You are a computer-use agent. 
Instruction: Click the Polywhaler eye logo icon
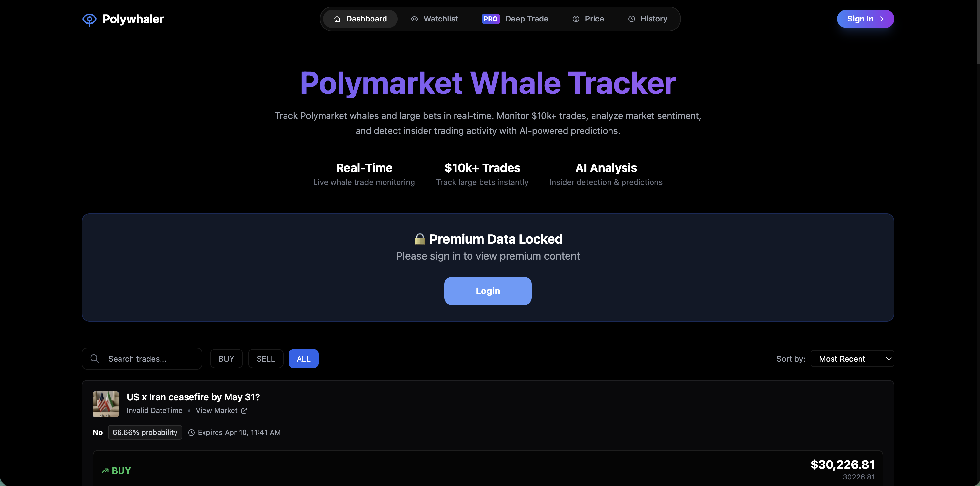click(x=90, y=20)
